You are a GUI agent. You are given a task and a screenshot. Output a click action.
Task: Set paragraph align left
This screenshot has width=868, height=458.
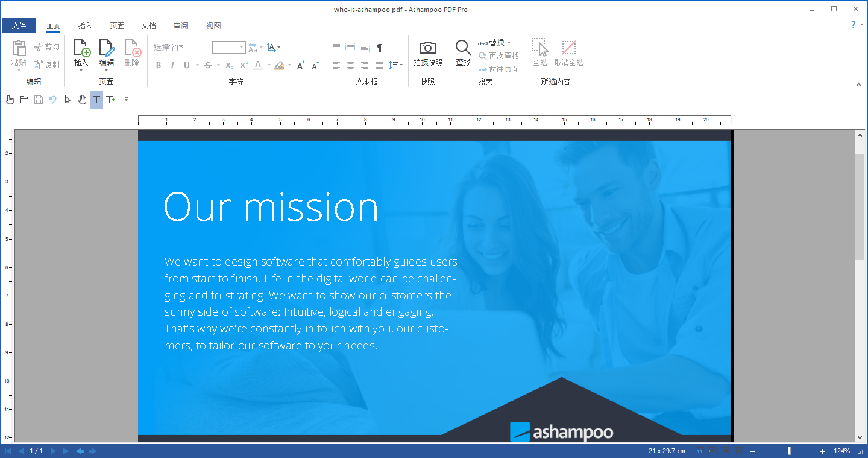pyautogui.click(x=336, y=65)
